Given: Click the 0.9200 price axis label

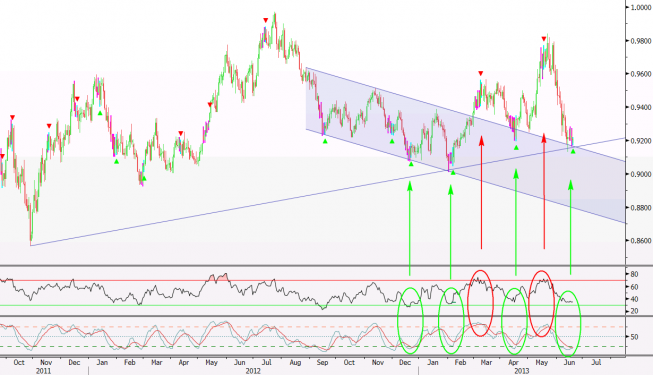Looking at the screenshot, I should pyautogui.click(x=641, y=141).
